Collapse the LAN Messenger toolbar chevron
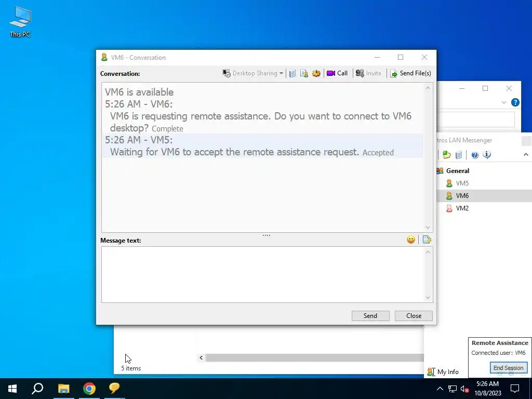The height and width of the screenshot is (399, 532). point(526,155)
